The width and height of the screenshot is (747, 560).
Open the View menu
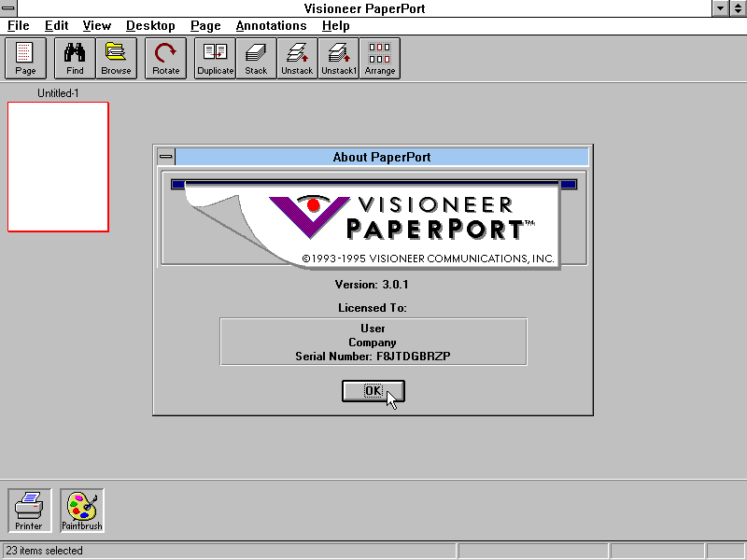(97, 26)
